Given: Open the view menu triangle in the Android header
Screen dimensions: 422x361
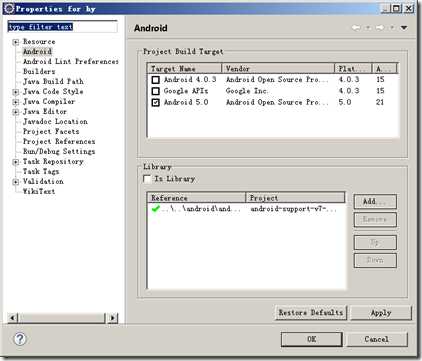Looking at the screenshot, I should pos(404,28).
